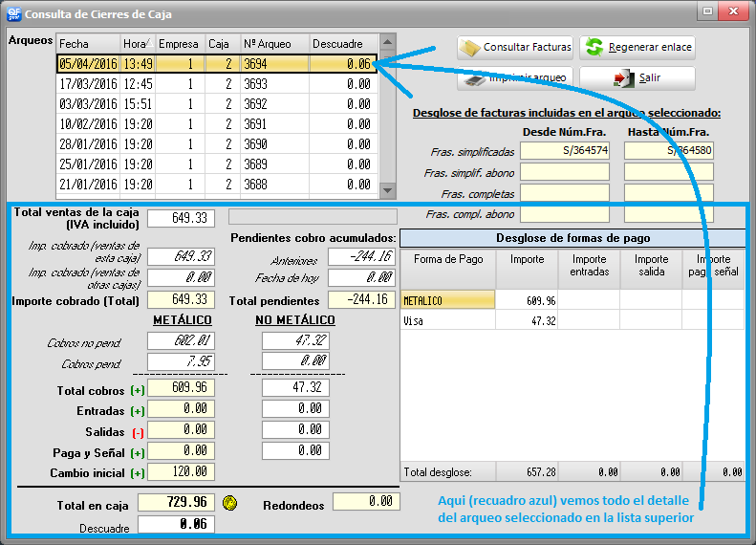Screen dimensions: 756x545
Task: Click the Consultar Facturas button
Action: [515, 47]
